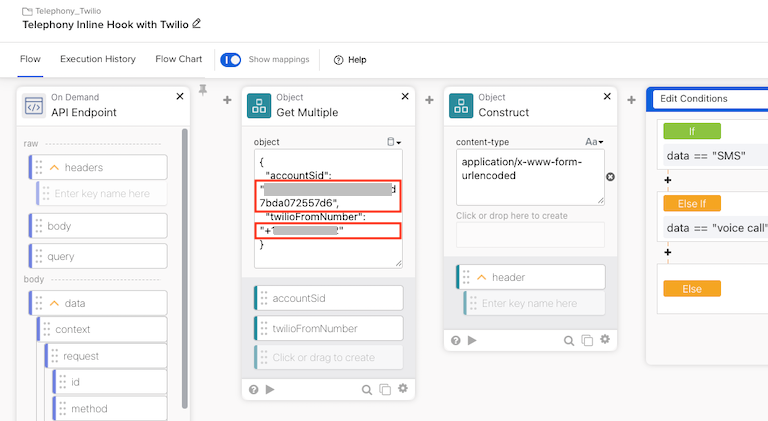Click the search icon on Construct card
This screenshot has height=421, width=768.
point(568,340)
